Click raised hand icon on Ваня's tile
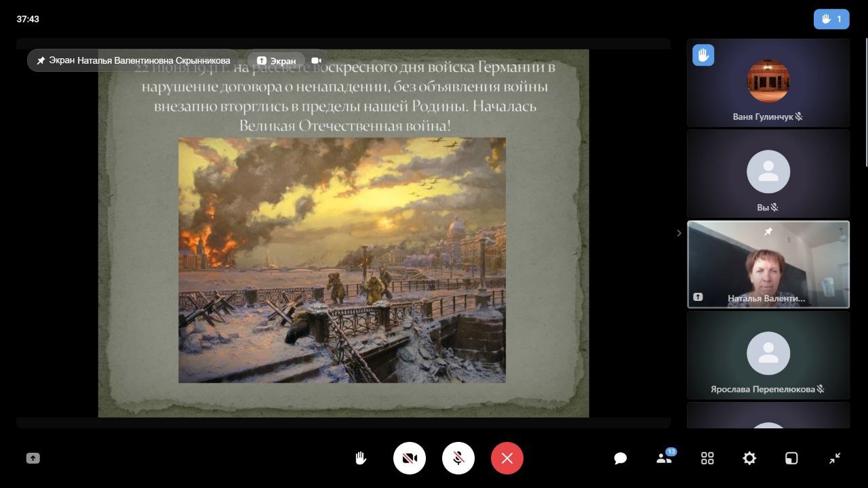Screen dimensions: 868x488 703,55
